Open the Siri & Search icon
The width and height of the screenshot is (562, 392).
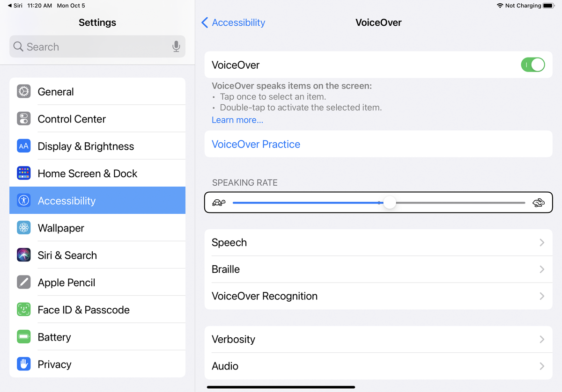pos(24,255)
